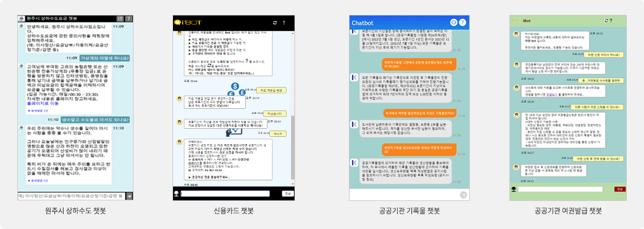Click round help icon in blue Chatbot header
This screenshot has height=229, width=644.
coord(463,22)
